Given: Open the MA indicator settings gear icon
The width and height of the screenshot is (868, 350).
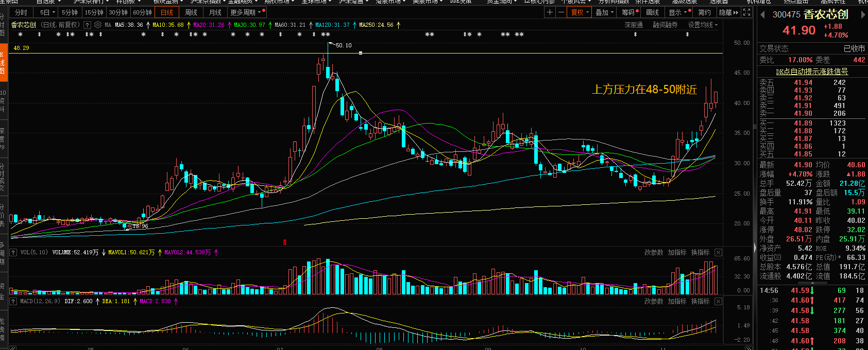Looking at the screenshot, I should (x=98, y=25).
